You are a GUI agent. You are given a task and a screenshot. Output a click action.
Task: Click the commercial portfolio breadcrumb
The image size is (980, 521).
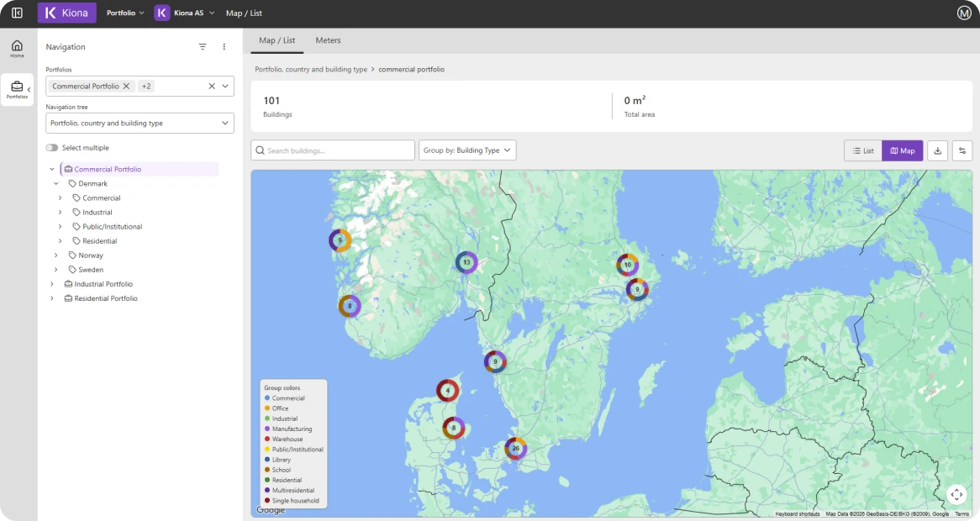[x=411, y=70]
